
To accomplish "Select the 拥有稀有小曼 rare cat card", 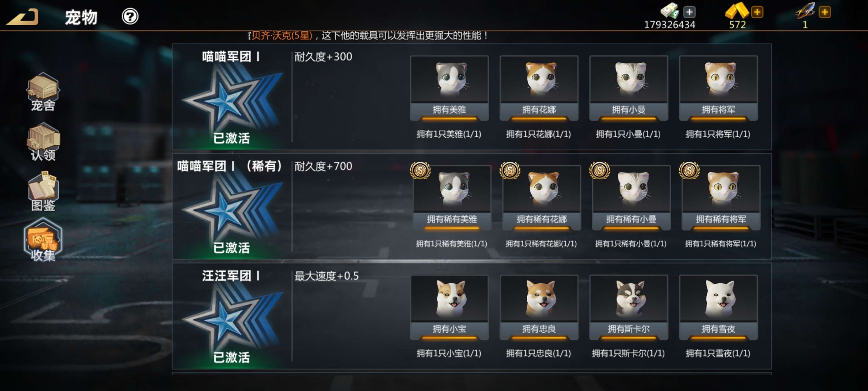I will coord(631,198).
